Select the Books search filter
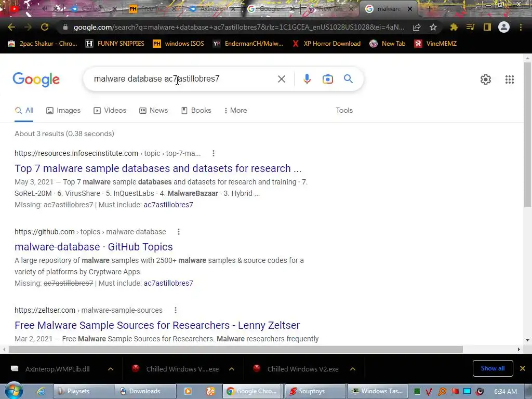The height and width of the screenshot is (399, 532). [196, 110]
